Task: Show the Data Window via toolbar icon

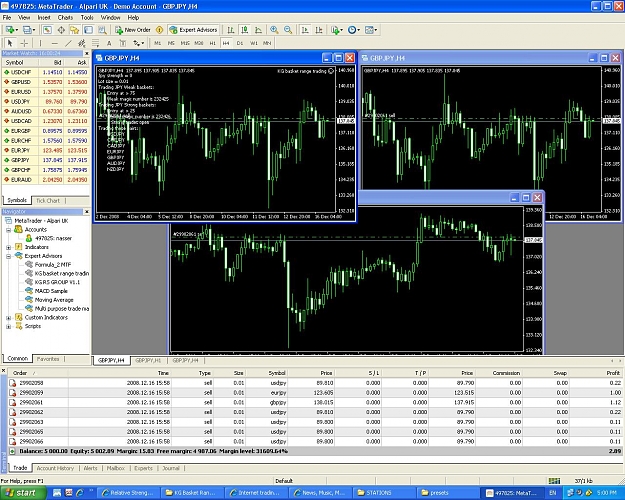Action: pyautogui.click(x=61, y=30)
